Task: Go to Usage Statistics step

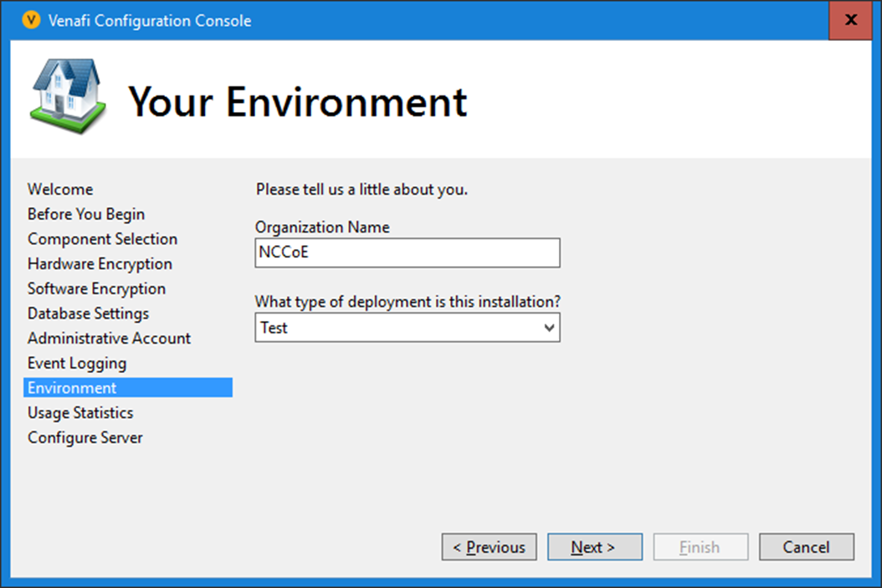Action: point(80,412)
